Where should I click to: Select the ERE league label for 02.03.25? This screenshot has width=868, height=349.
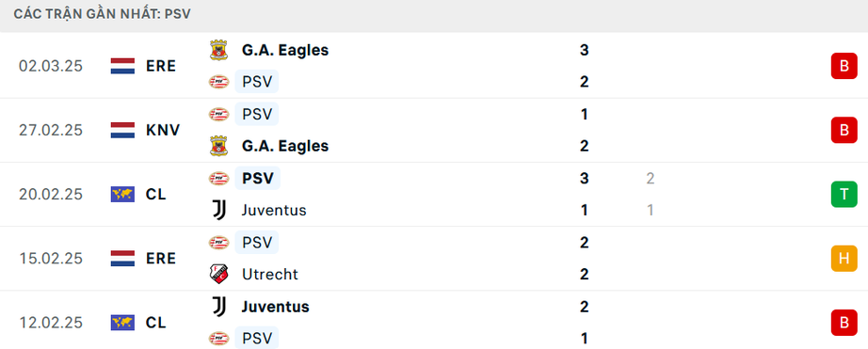pyautogui.click(x=161, y=67)
